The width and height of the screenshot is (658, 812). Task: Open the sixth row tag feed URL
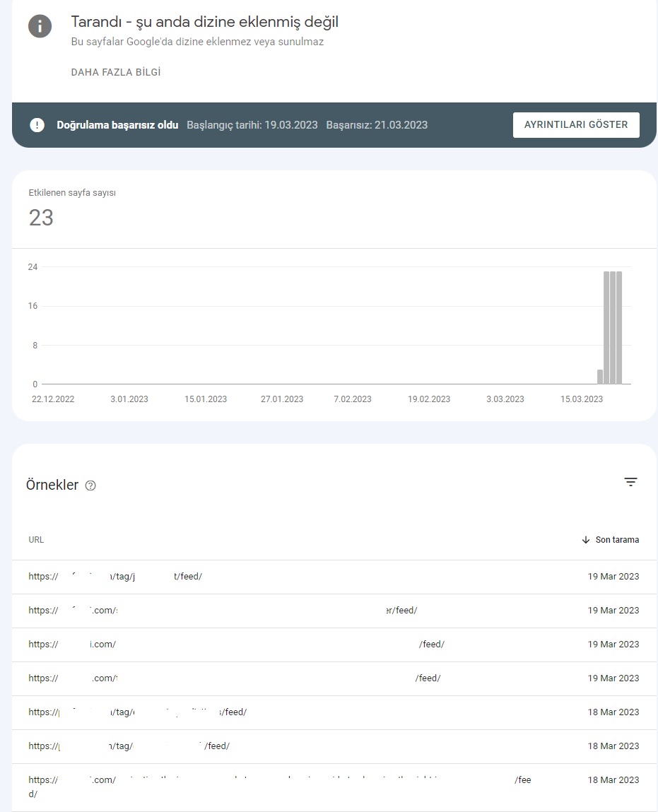click(x=129, y=746)
